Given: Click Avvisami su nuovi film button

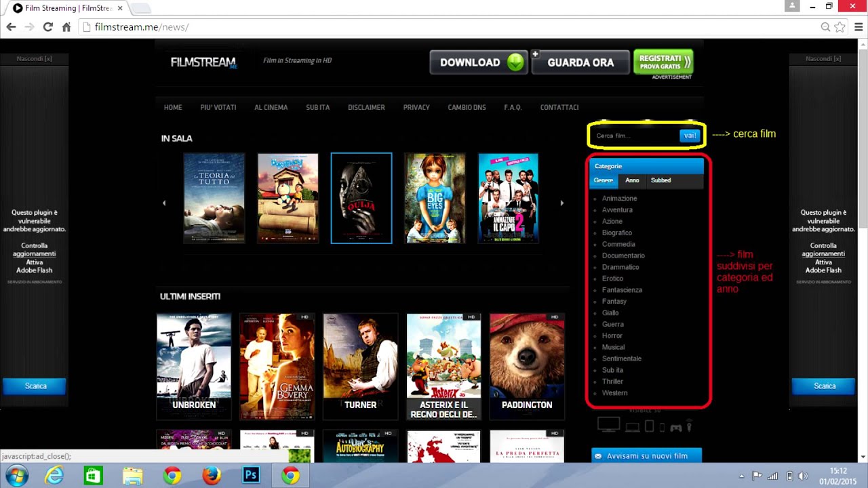Looking at the screenshot, I should 646,456.
